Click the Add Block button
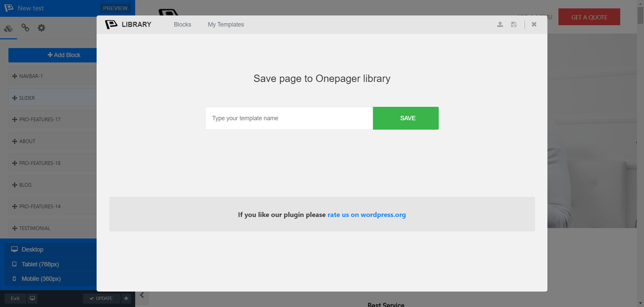 (53, 55)
